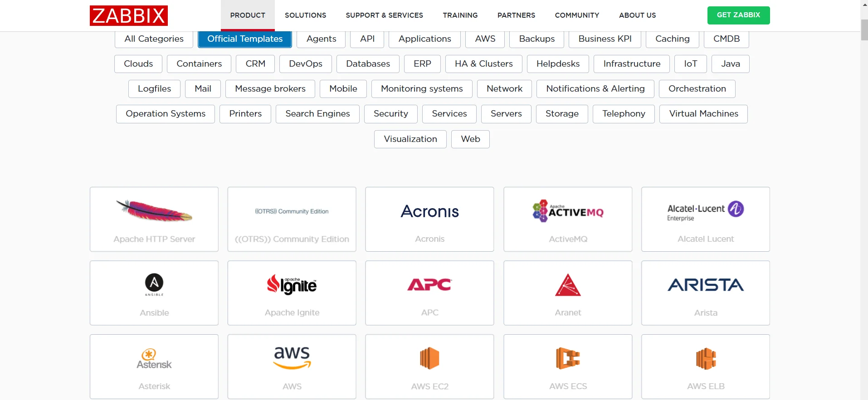Select the Acronis logo
The width and height of the screenshot is (868, 400).
(429, 211)
